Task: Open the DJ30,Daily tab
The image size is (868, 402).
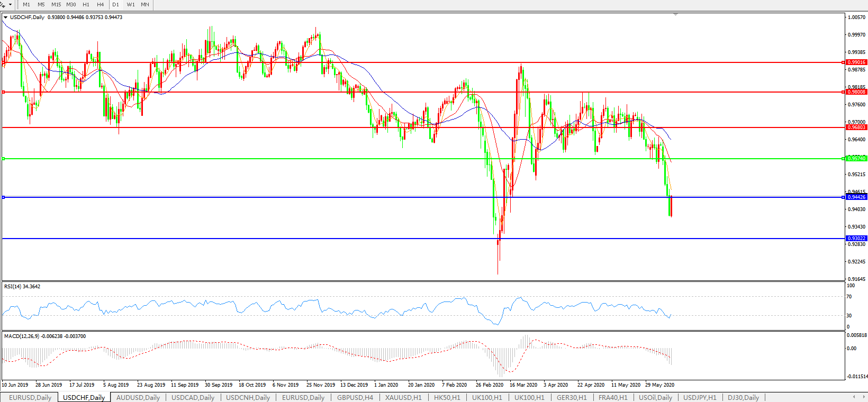Action: tap(743, 397)
